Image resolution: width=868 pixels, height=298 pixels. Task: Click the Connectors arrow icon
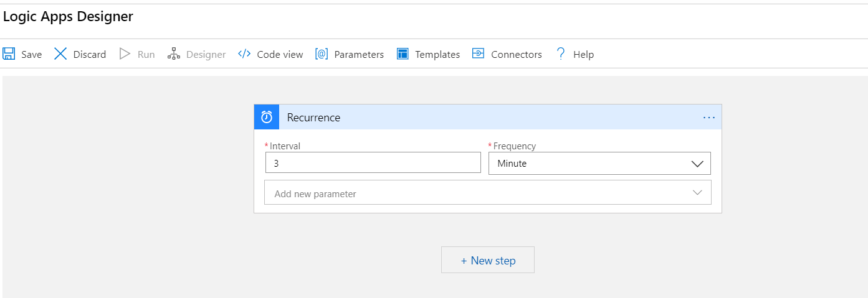coord(478,54)
